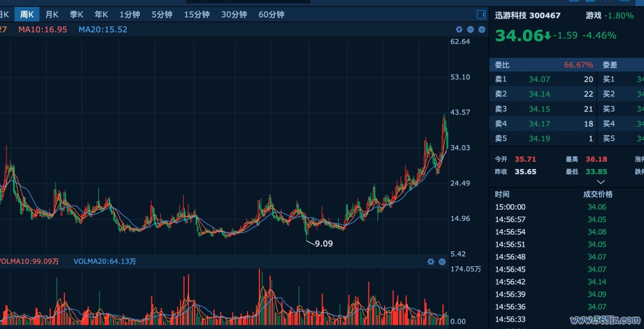644x329 pixels.
Task: Select the 5分钟 interval tab
Action: [162, 14]
